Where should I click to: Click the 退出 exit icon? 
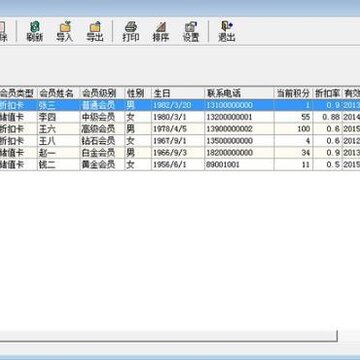click(227, 32)
